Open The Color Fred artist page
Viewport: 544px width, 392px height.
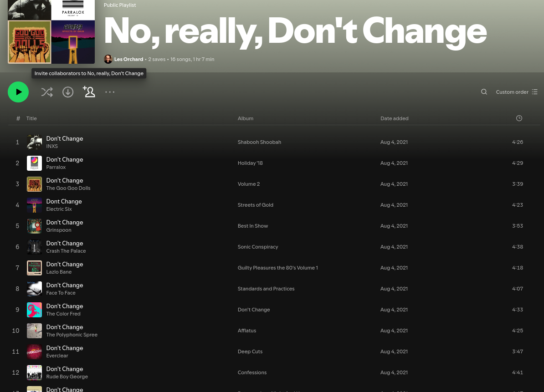tap(63, 314)
